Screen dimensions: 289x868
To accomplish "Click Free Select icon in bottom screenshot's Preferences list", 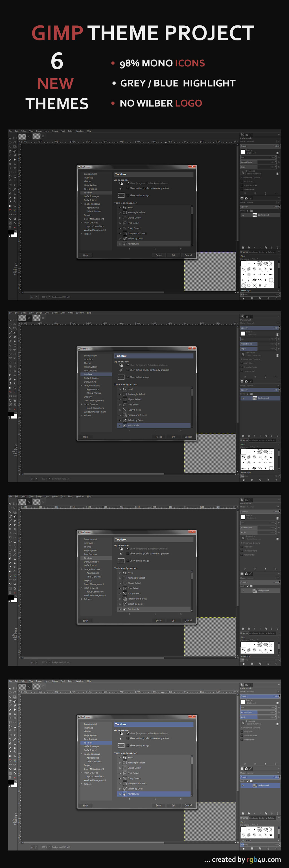I will (x=125, y=773).
